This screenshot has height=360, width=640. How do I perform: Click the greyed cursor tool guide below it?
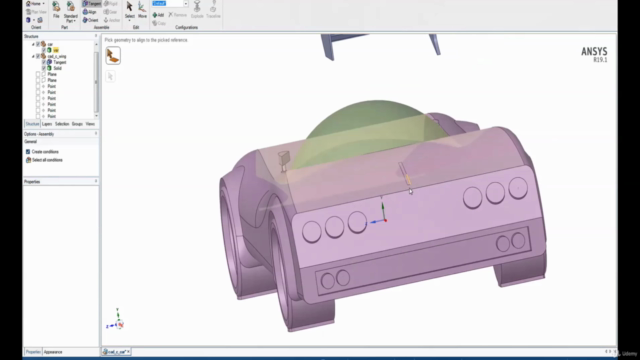[x=110, y=76]
